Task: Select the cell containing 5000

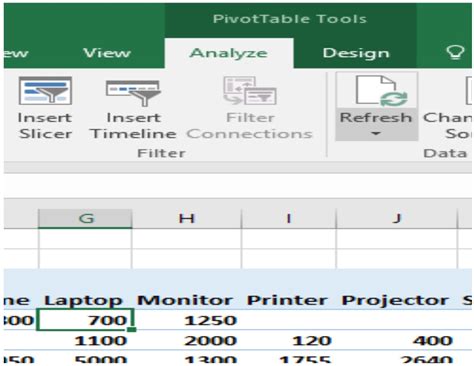Action: [x=85, y=358]
